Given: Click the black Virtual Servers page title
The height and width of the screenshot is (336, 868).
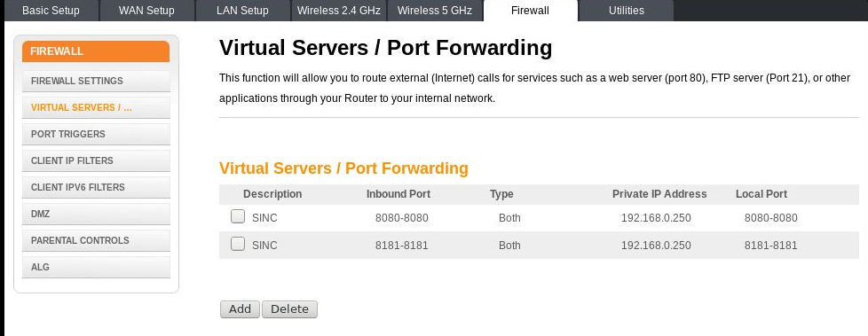Looking at the screenshot, I should [x=386, y=48].
